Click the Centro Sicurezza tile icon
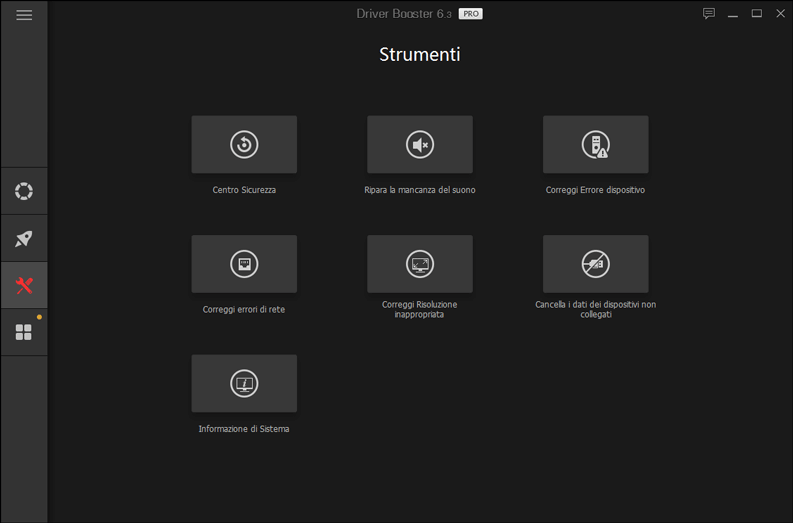 [x=244, y=144]
